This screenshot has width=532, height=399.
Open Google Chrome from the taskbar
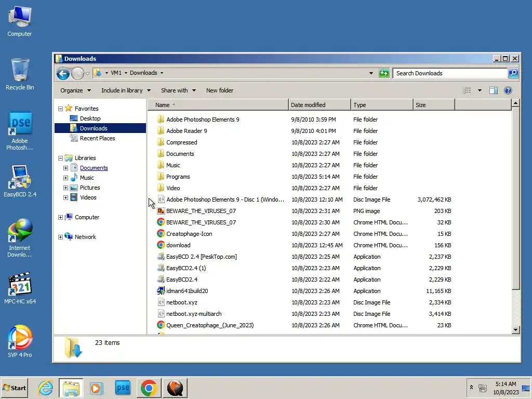[149, 388]
